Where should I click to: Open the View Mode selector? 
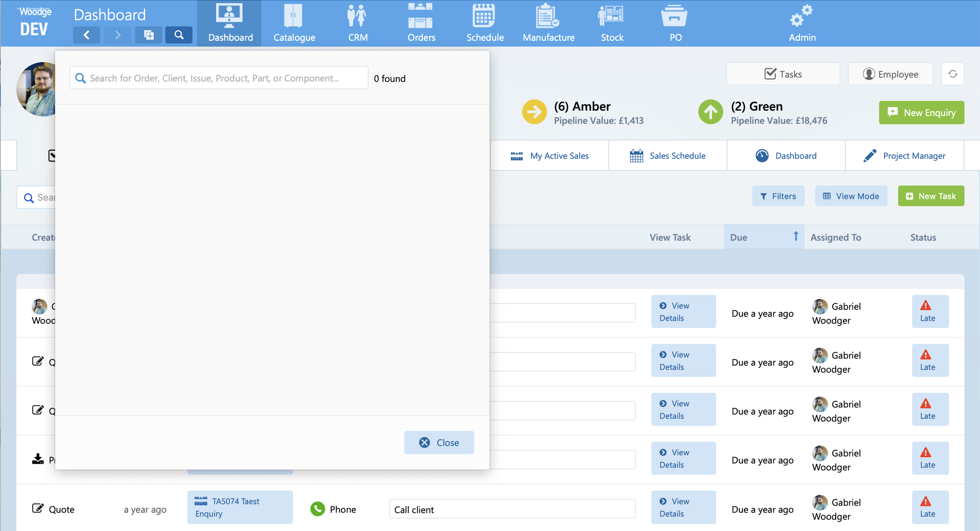tap(851, 196)
